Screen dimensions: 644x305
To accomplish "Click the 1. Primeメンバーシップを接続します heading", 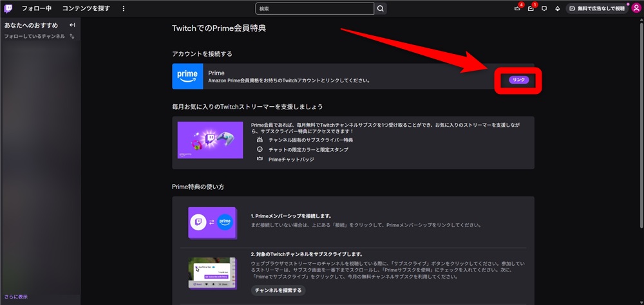I will [x=291, y=216].
